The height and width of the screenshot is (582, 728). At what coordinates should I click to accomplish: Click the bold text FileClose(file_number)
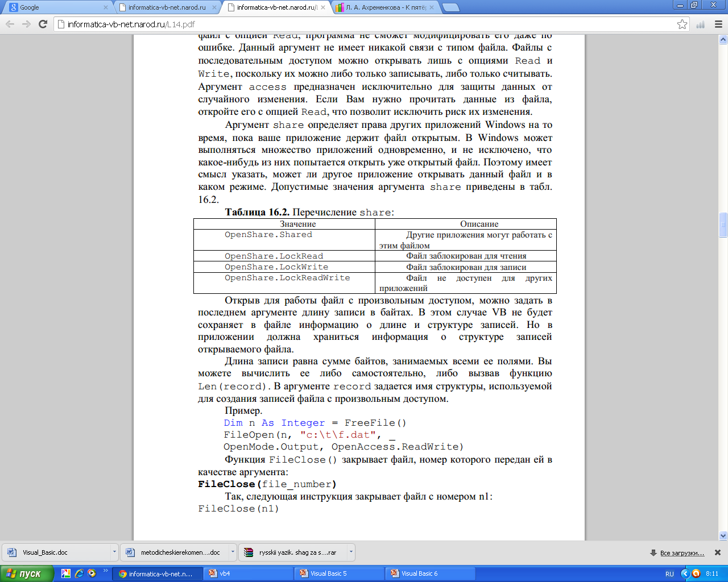coord(267,484)
